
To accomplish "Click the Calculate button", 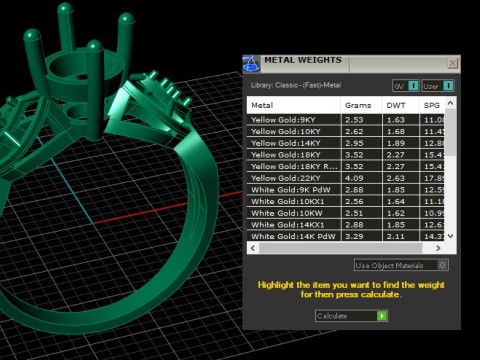I will 351,316.
